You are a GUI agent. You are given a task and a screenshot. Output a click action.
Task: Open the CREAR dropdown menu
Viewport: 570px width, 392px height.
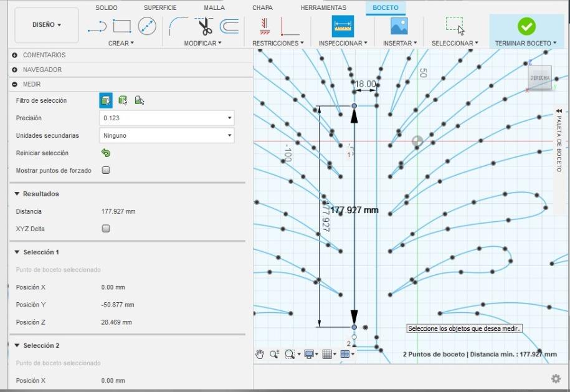click(121, 43)
